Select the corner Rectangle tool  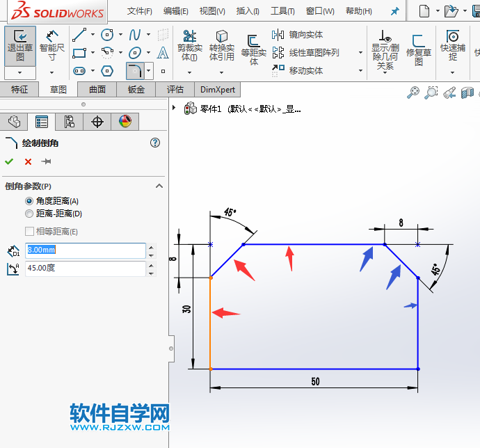click(79, 53)
